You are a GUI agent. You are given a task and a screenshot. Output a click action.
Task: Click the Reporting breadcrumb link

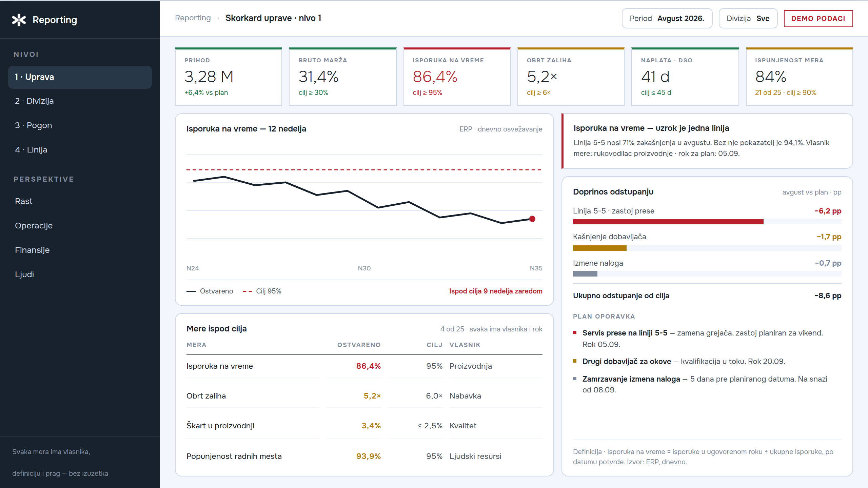(x=193, y=18)
